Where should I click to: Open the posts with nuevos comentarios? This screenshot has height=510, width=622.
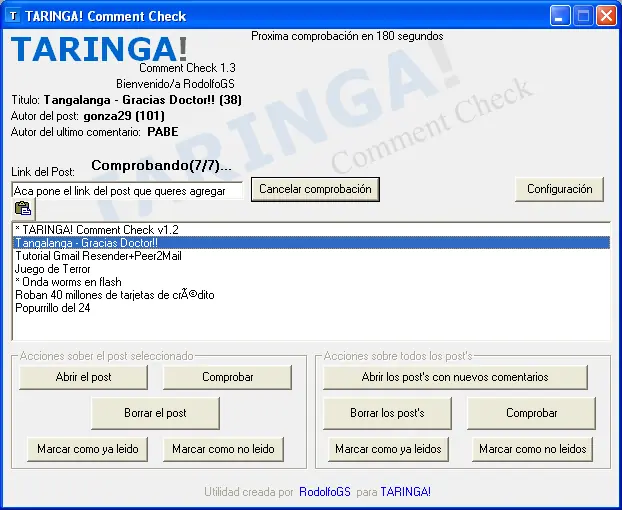(455, 377)
